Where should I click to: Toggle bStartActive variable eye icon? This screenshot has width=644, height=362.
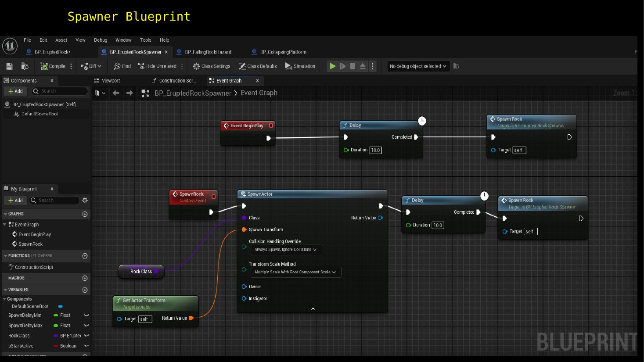click(x=86, y=346)
